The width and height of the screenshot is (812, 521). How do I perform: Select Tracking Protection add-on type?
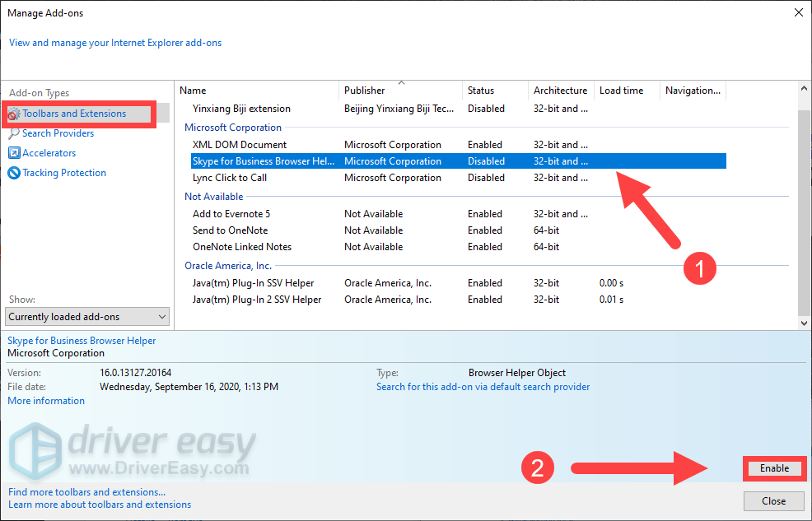64,173
